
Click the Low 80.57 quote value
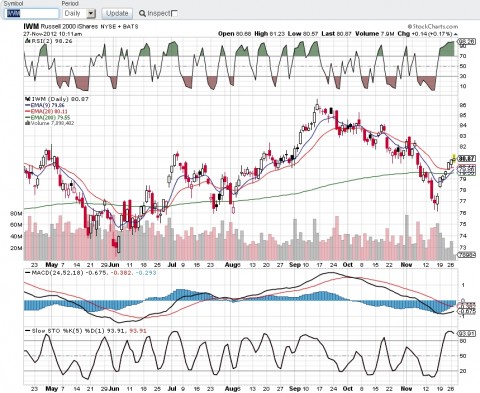(303, 34)
